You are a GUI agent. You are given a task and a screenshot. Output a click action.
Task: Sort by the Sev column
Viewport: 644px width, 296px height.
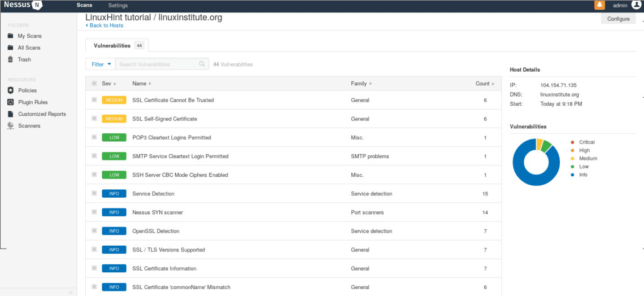(109, 84)
